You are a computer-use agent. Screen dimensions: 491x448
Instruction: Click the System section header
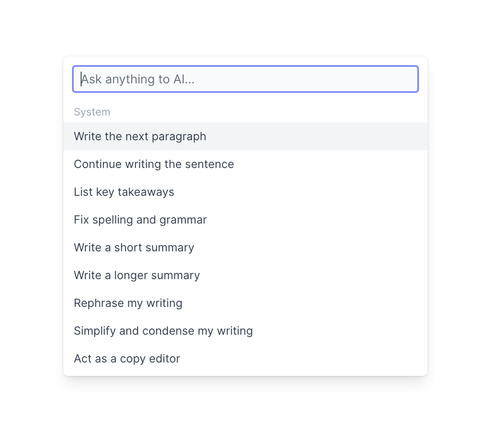point(92,112)
